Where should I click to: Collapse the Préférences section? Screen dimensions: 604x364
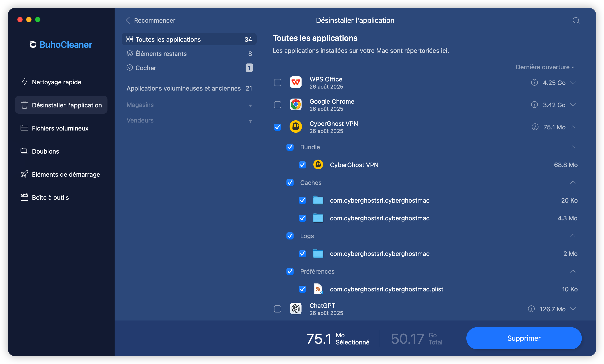point(573,271)
